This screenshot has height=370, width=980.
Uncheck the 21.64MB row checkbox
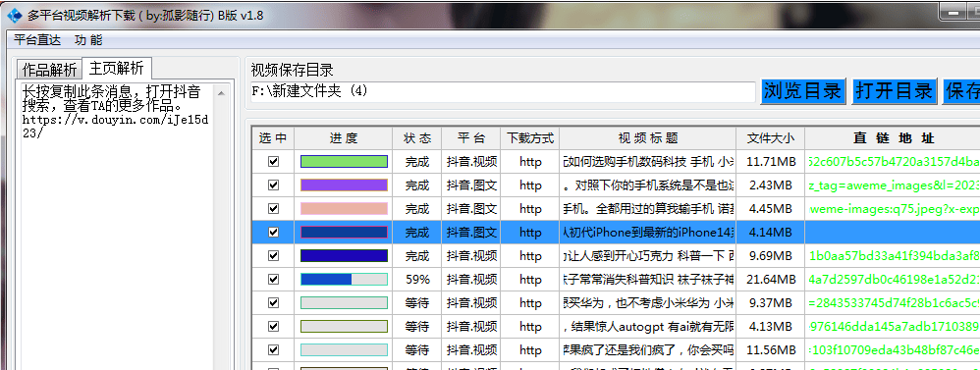pyautogui.click(x=273, y=279)
